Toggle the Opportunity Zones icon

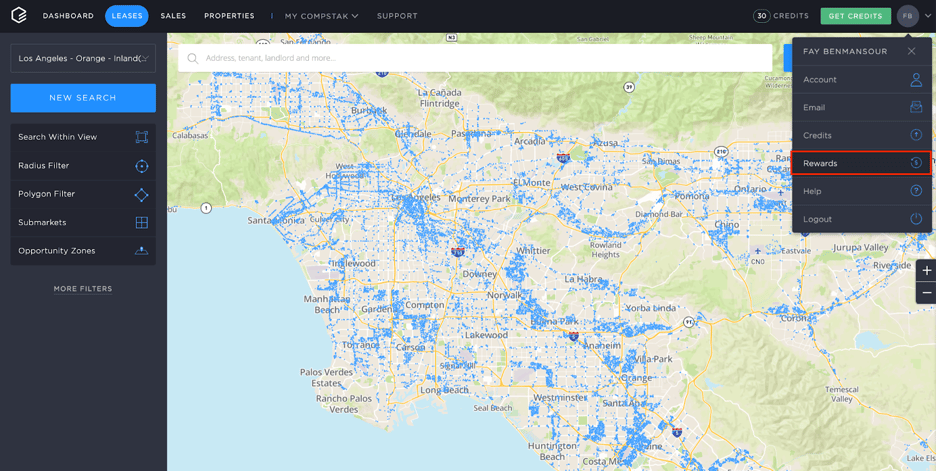pos(141,251)
